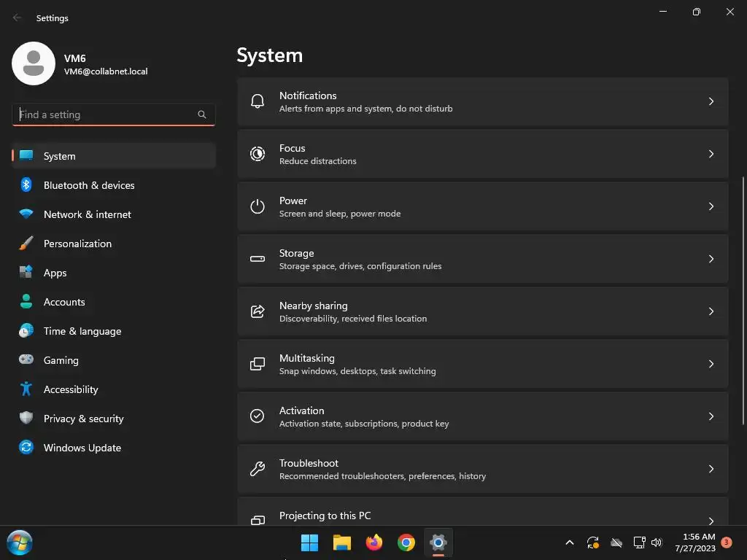Screen dimensions: 747x560
Task: Launch Google Chrome from the taskbar
Action: pos(406,542)
